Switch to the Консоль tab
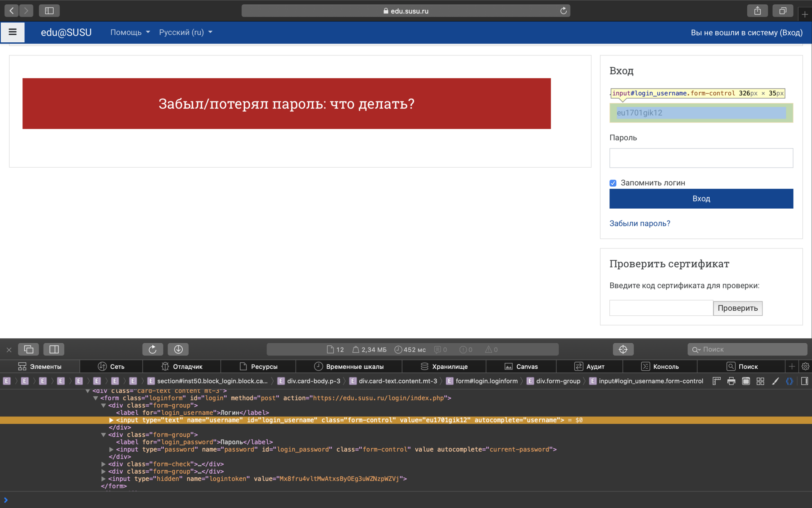812x508 pixels. 660,367
